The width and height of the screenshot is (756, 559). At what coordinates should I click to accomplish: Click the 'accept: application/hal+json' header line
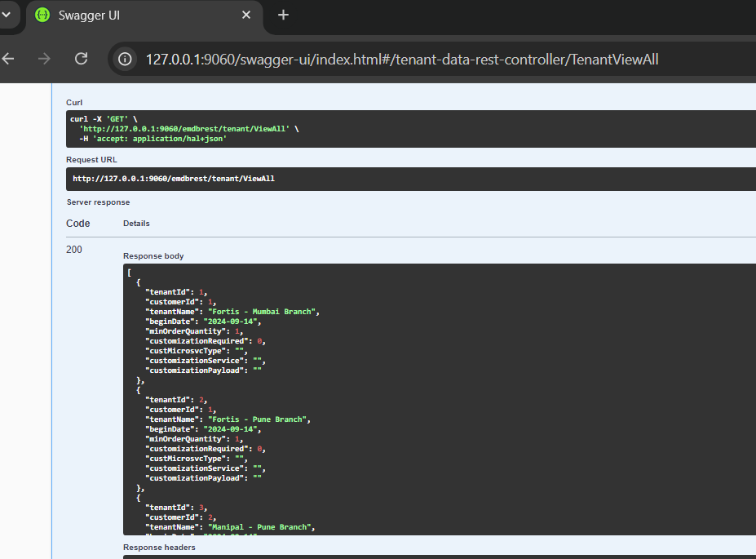pos(153,139)
